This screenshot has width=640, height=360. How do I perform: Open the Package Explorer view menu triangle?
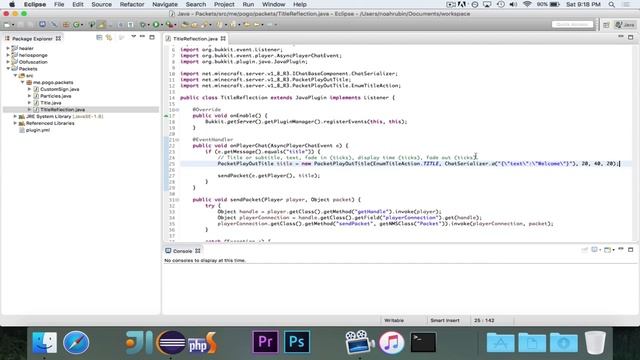coord(133,37)
